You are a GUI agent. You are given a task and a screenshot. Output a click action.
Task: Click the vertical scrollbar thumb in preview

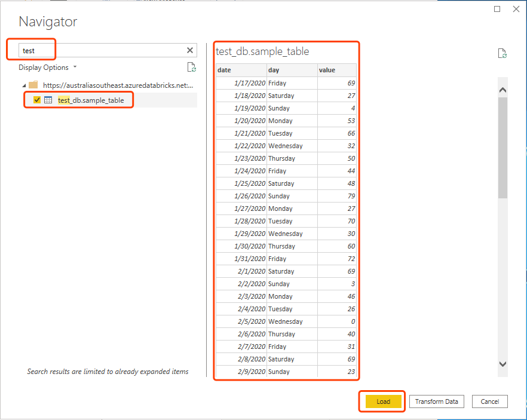pyautogui.click(x=503, y=146)
